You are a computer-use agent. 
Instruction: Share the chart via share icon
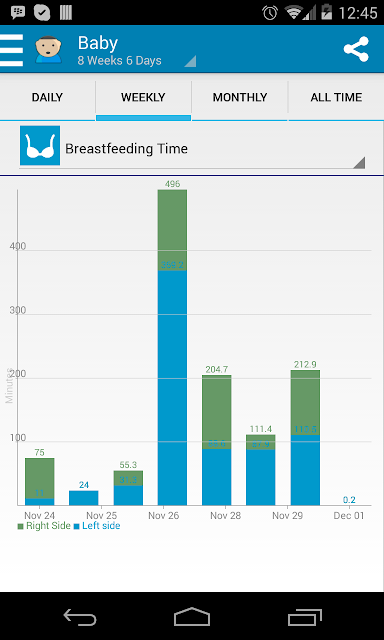click(356, 49)
